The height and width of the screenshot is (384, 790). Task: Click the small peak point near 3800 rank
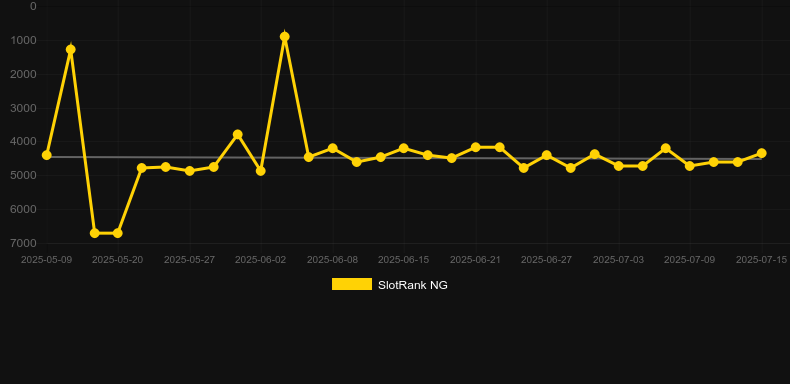coord(238,135)
